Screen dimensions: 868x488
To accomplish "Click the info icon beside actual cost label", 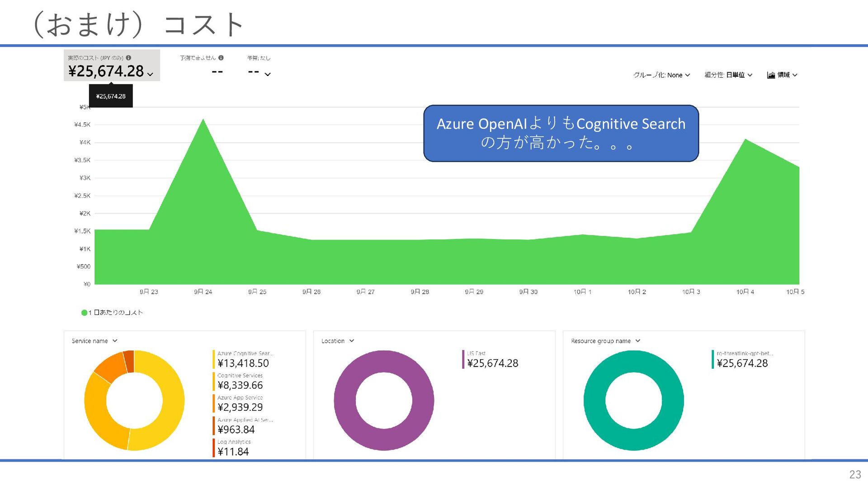I will tap(128, 58).
